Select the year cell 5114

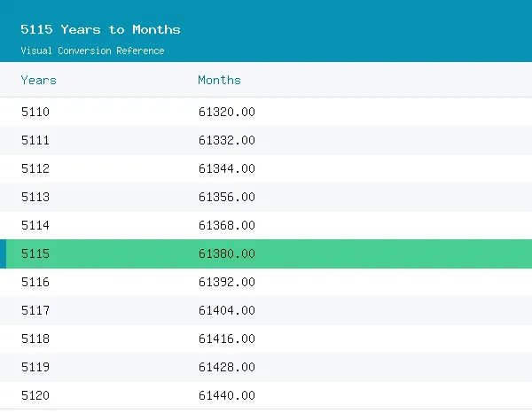coord(35,225)
